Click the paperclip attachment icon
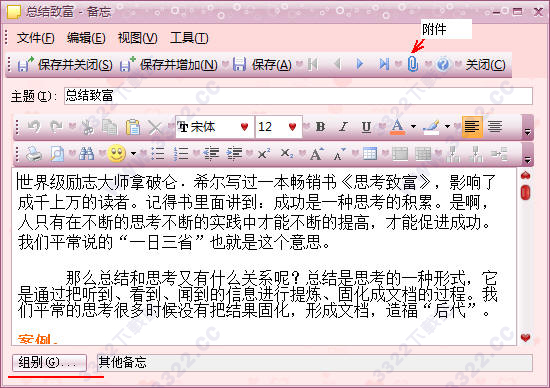Image resolution: width=550 pixels, height=388 pixels. (413, 64)
